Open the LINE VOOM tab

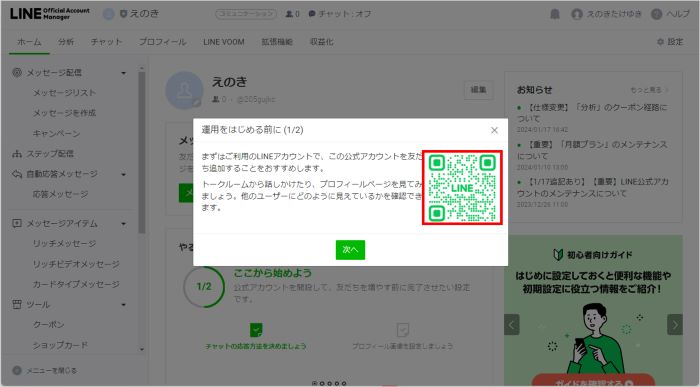(224, 42)
